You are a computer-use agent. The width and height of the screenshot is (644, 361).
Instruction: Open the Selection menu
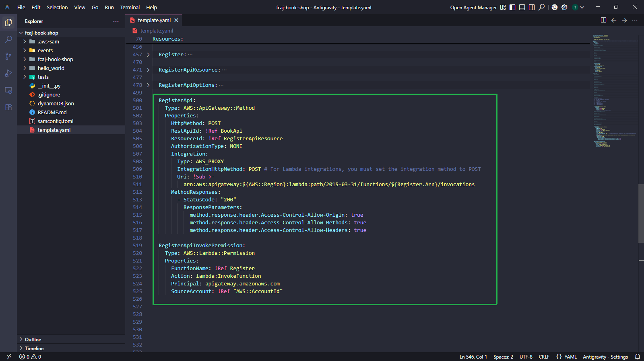[57, 7]
